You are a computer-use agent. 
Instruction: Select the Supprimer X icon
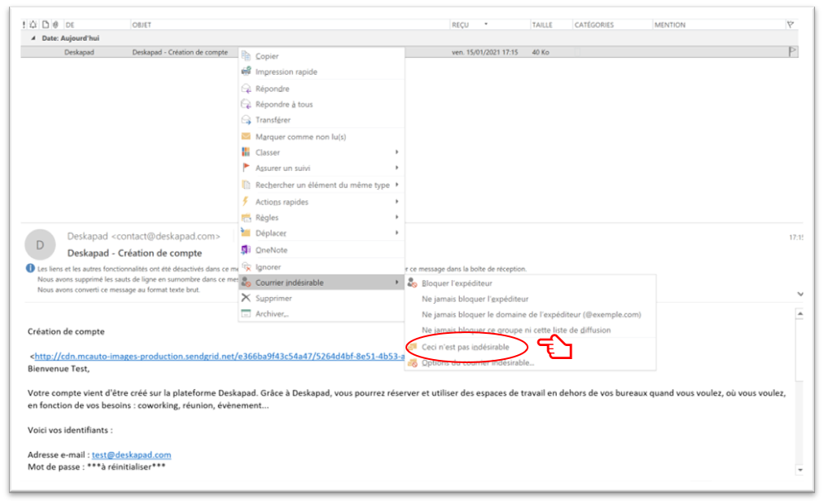[246, 298]
